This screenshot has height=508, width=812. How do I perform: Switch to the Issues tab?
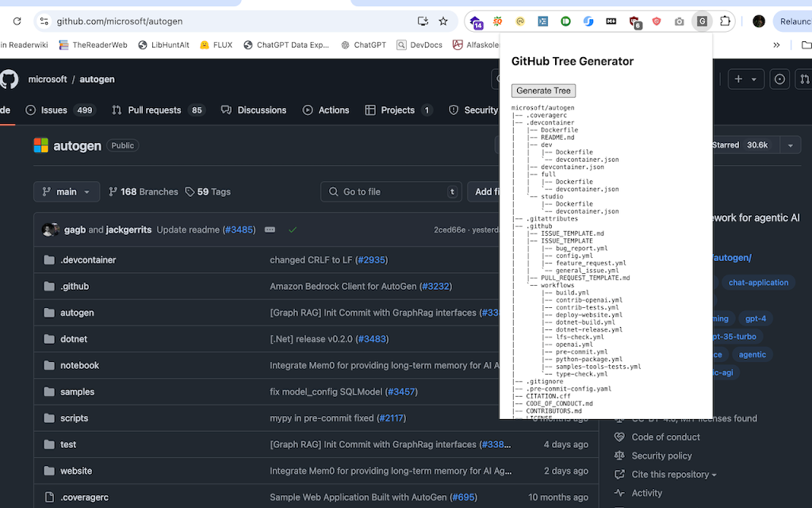point(60,110)
